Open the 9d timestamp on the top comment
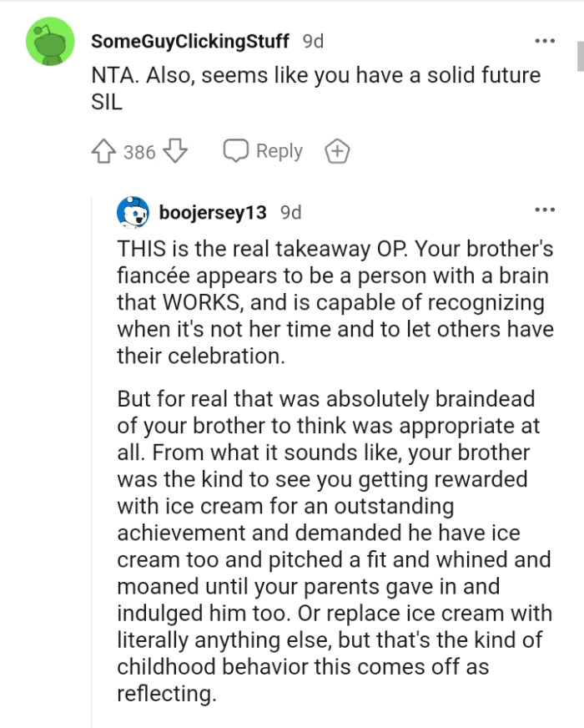 [x=312, y=40]
